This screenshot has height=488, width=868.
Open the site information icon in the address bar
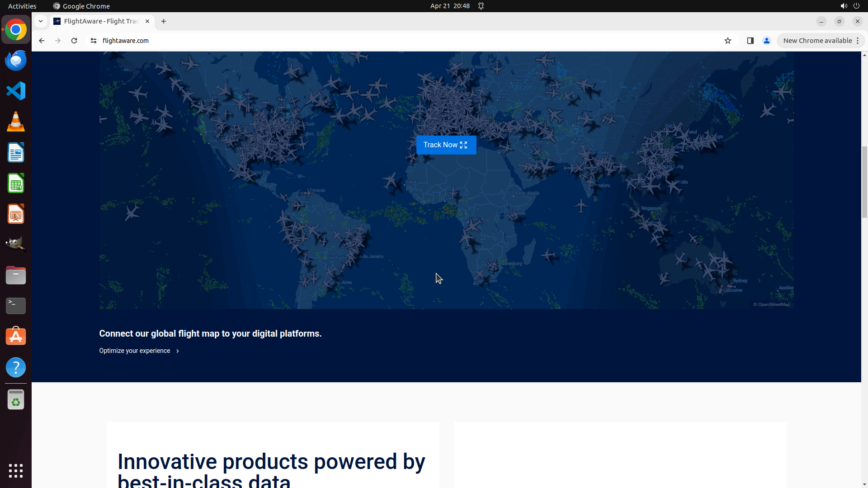click(94, 41)
